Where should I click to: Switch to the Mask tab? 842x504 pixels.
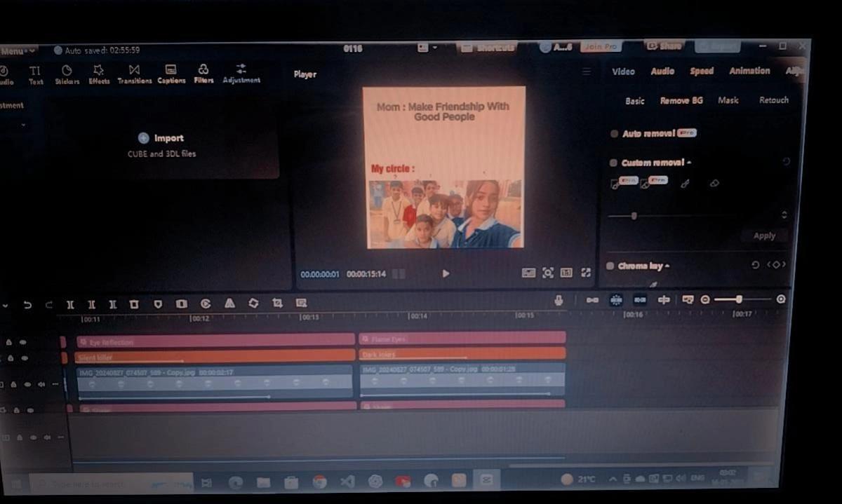tap(728, 100)
